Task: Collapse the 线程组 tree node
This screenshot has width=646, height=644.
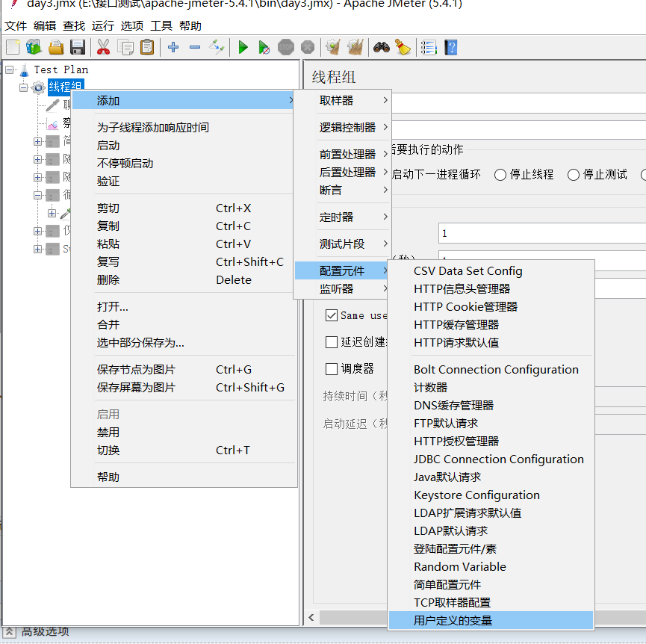Action: point(23,87)
